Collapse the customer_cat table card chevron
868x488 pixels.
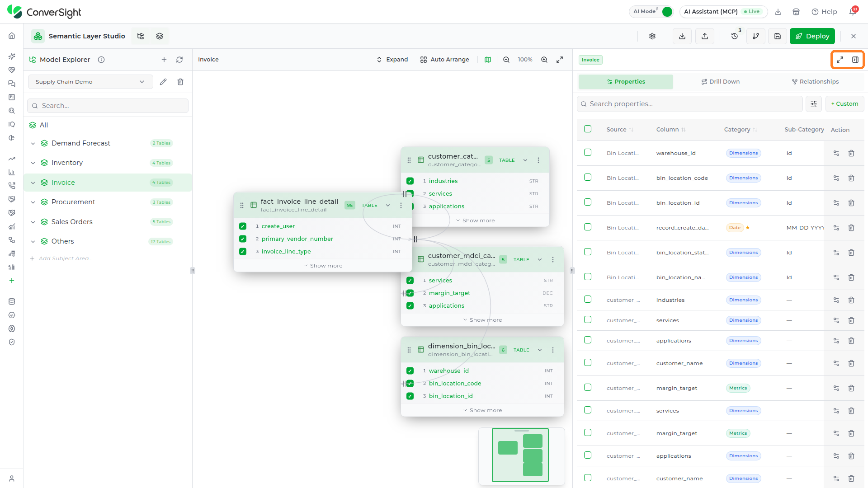tap(525, 160)
